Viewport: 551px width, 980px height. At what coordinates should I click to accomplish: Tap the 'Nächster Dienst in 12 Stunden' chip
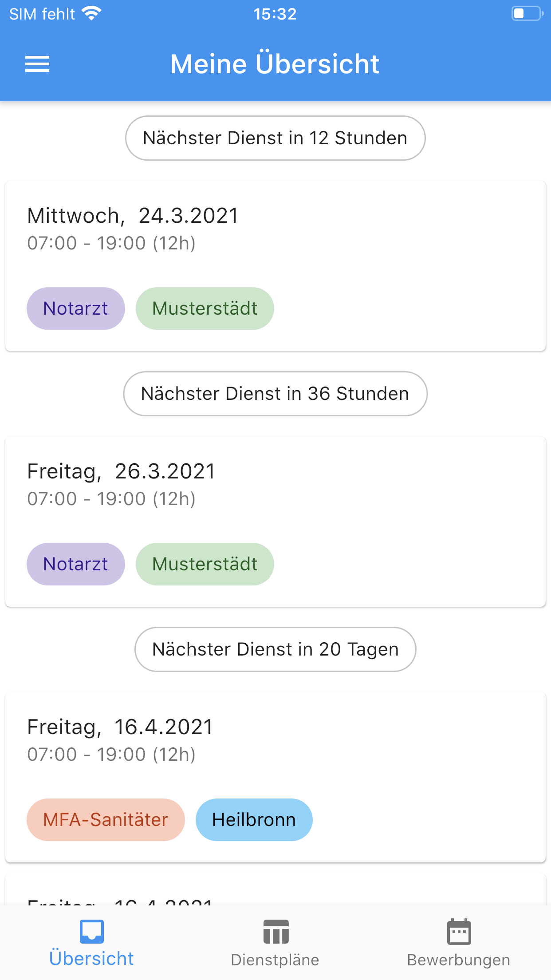point(275,138)
